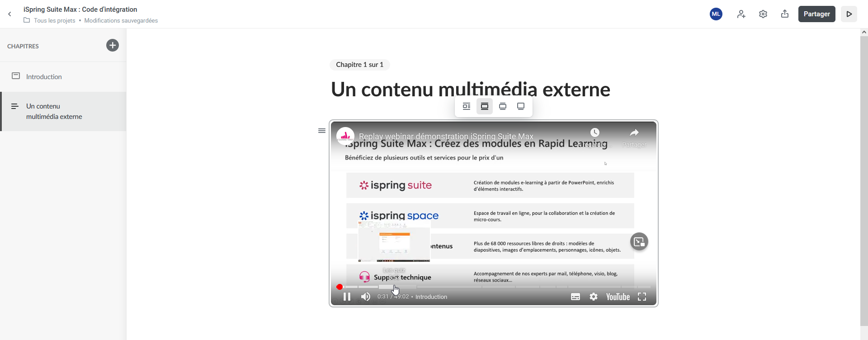
Task: Select the wide-width layout option
Action: coord(503,106)
